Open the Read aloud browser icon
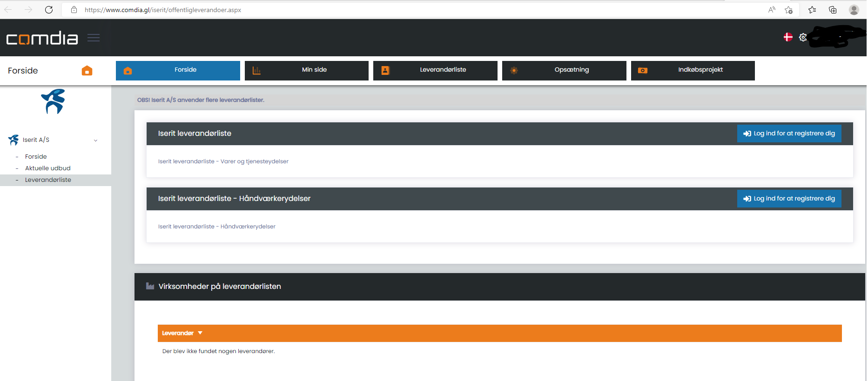This screenshot has width=868, height=381. (x=772, y=10)
